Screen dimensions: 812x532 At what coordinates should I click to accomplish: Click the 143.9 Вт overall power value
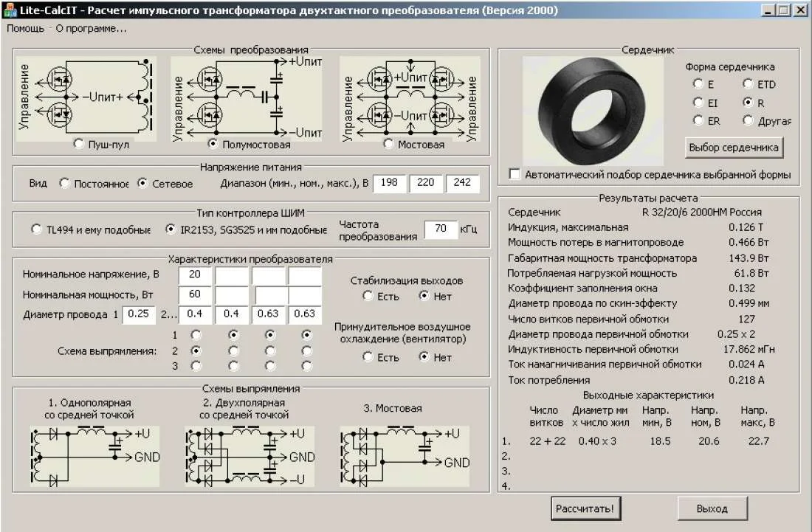[749, 258]
